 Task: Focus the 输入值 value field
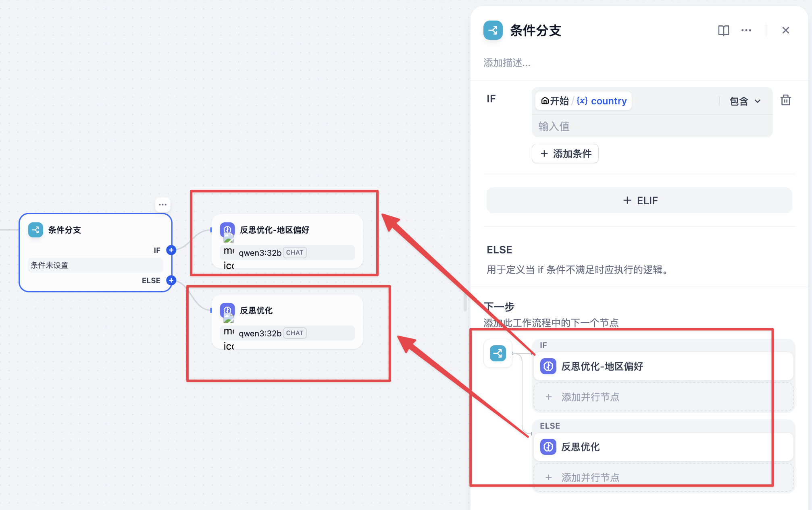pyautogui.click(x=652, y=126)
